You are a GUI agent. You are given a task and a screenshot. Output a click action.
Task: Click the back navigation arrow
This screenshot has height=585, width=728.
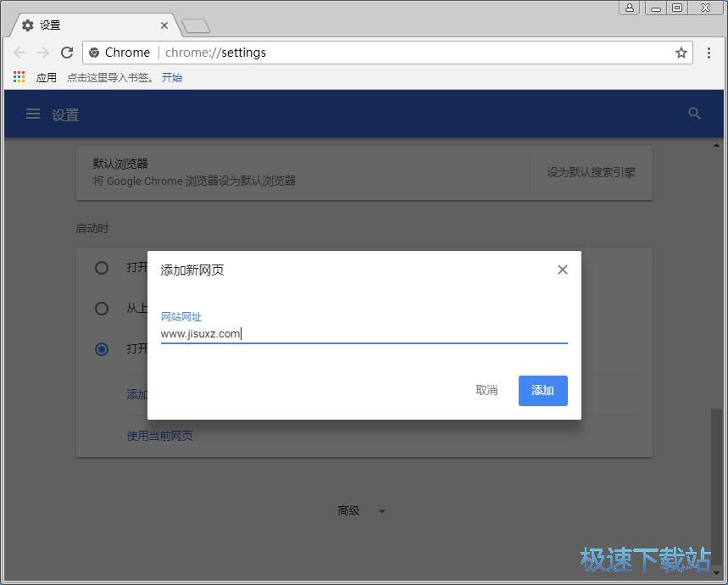pos(19,53)
